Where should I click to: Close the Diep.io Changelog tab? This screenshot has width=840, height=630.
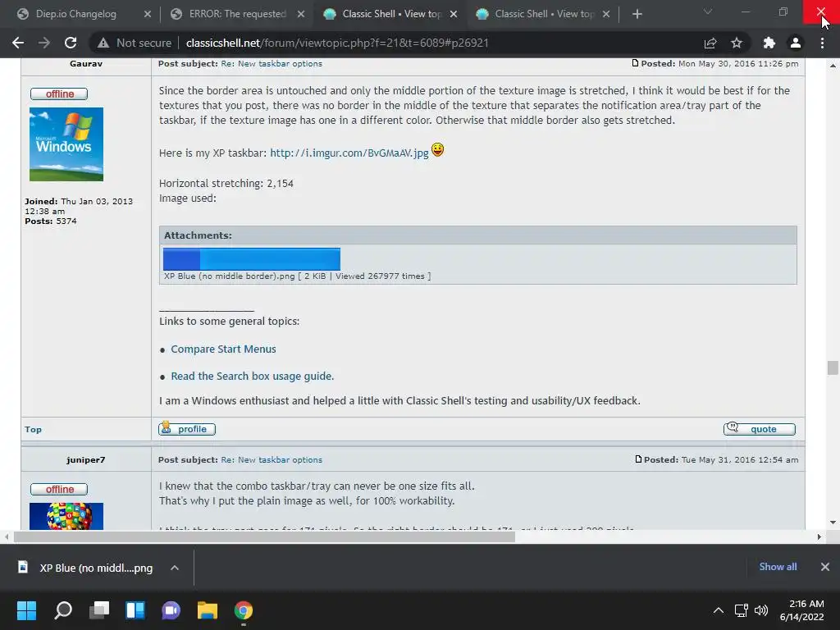[x=148, y=14]
